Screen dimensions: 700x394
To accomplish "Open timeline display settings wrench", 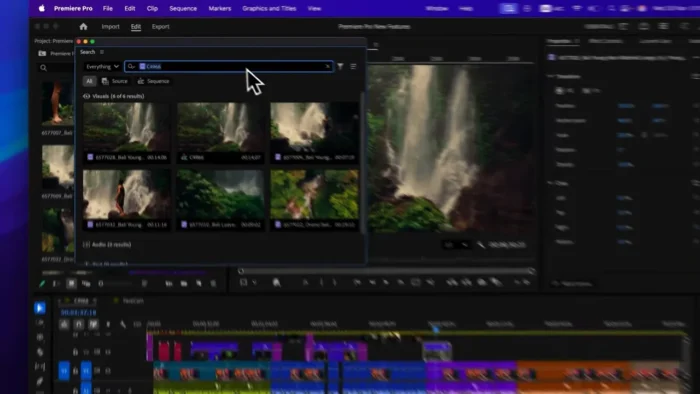I will point(123,324).
